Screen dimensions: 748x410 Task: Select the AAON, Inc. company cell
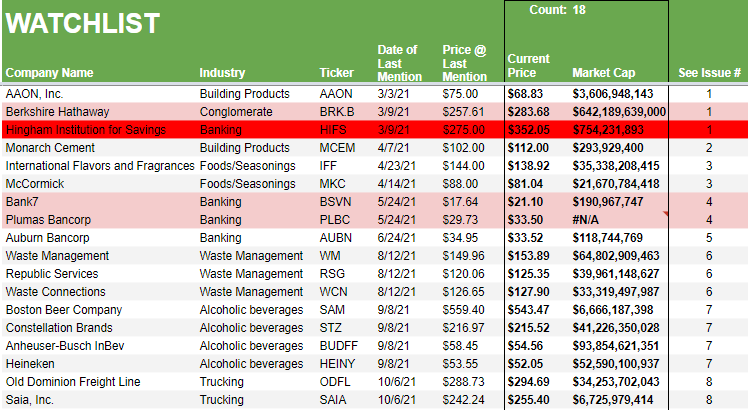coord(34,94)
